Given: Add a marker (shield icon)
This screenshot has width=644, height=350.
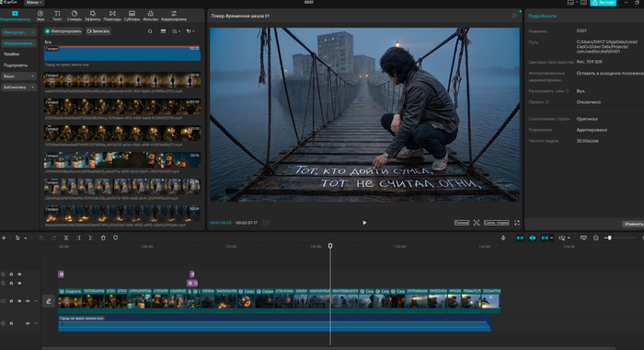Looking at the screenshot, I should tap(115, 238).
